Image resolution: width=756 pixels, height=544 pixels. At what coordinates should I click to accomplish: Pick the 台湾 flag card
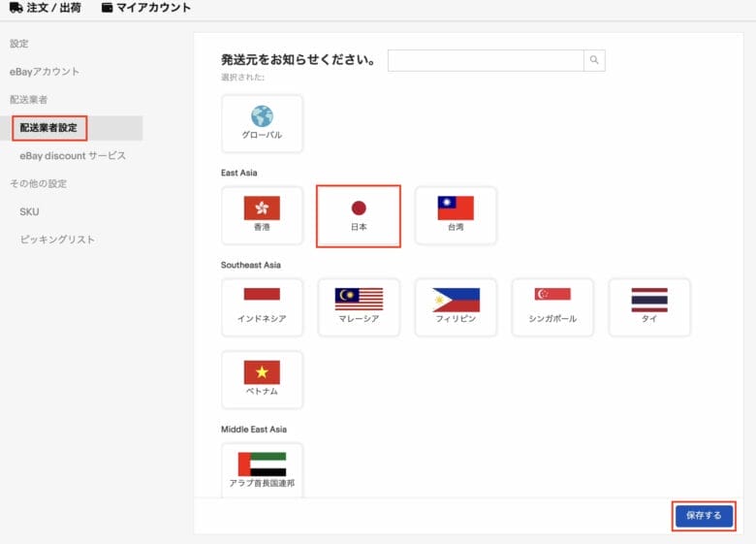tap(456, 215)
